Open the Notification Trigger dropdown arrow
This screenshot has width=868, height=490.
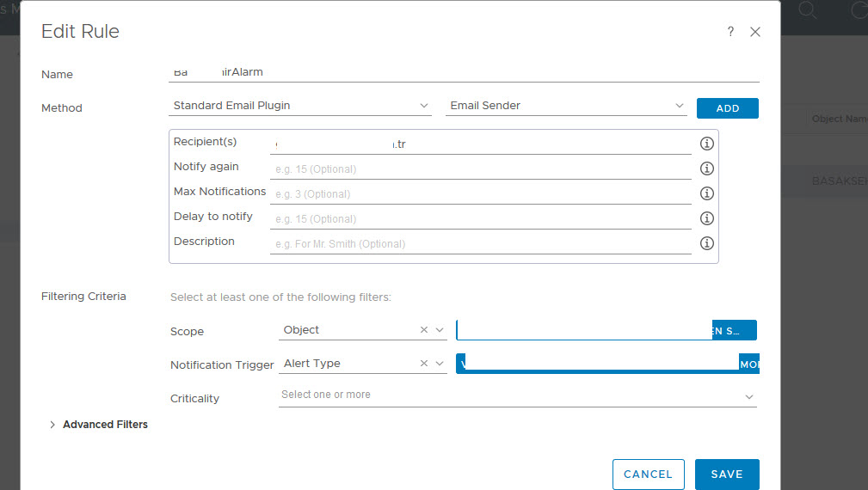439,364
